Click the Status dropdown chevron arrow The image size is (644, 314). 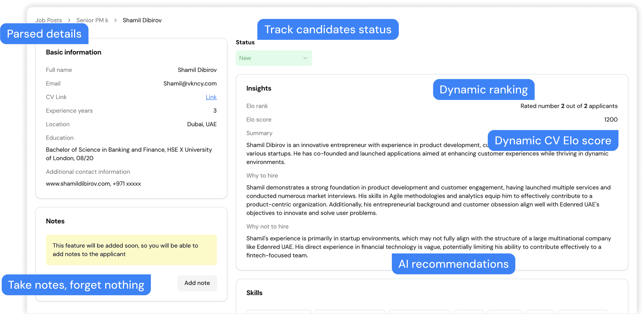pos(305,58)
